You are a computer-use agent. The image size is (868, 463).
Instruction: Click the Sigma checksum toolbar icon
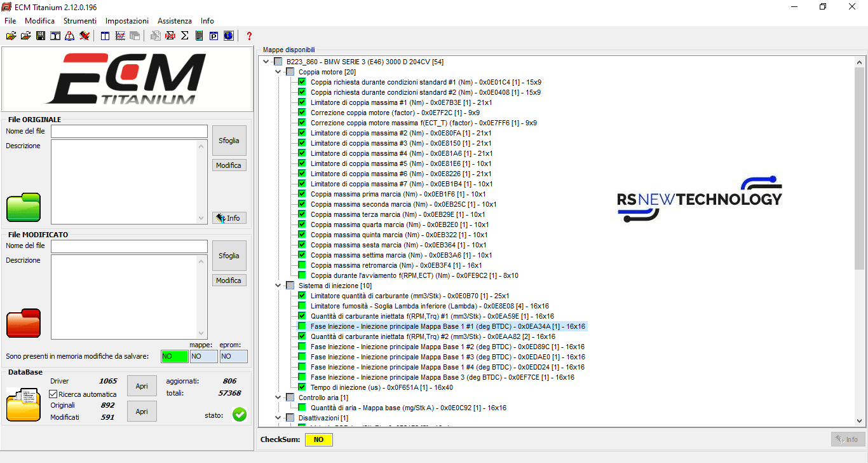point(185,36)
